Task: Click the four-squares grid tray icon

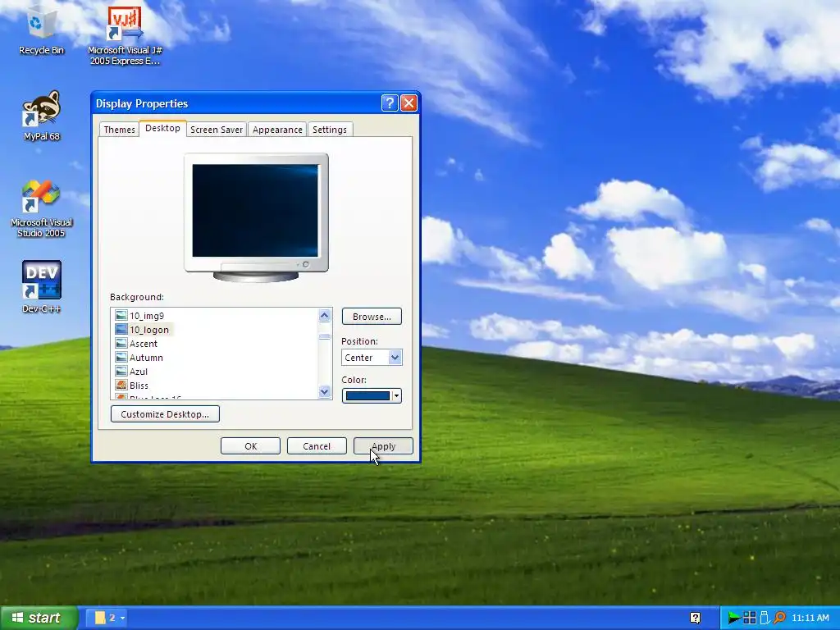Action: [x=750, y=618]
